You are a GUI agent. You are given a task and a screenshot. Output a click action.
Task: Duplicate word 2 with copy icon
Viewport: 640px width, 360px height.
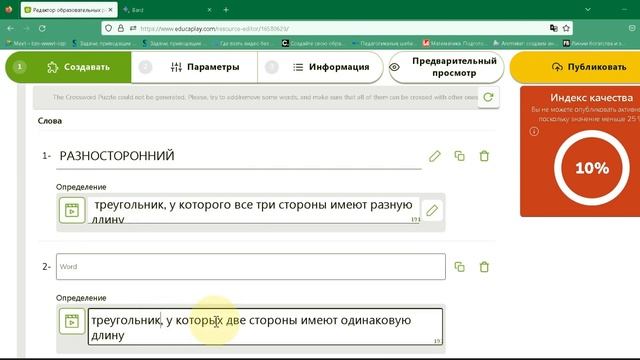pos(460,267)
